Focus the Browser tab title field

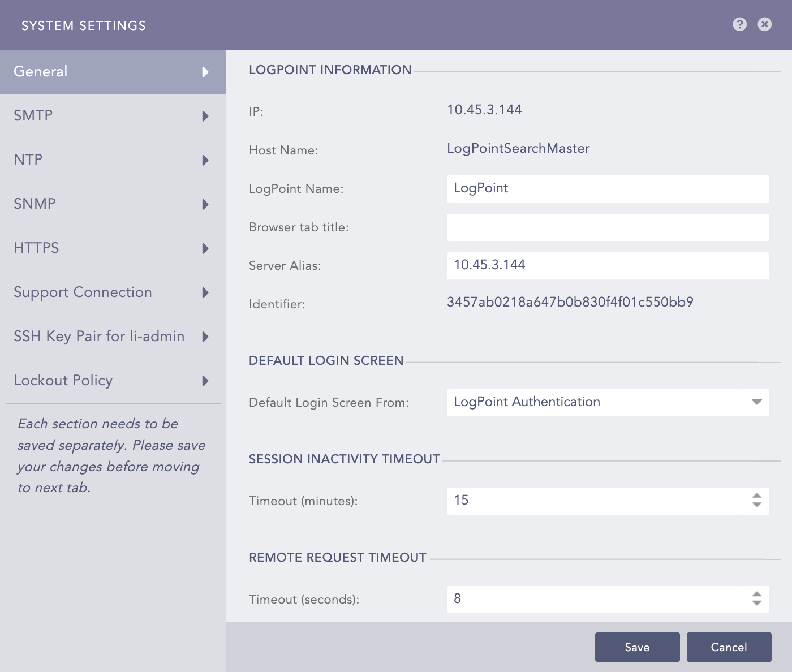click(608, 227)
